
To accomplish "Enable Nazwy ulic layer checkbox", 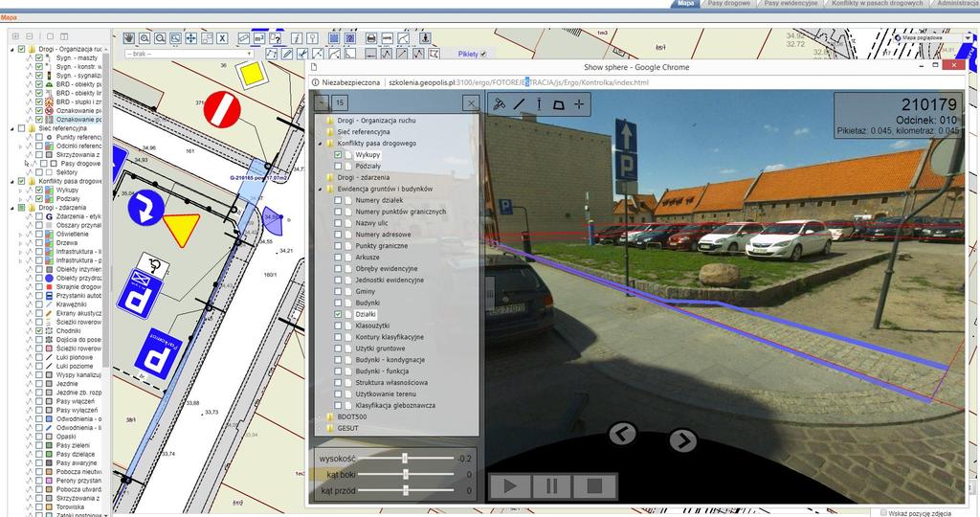I will point(338,222).
